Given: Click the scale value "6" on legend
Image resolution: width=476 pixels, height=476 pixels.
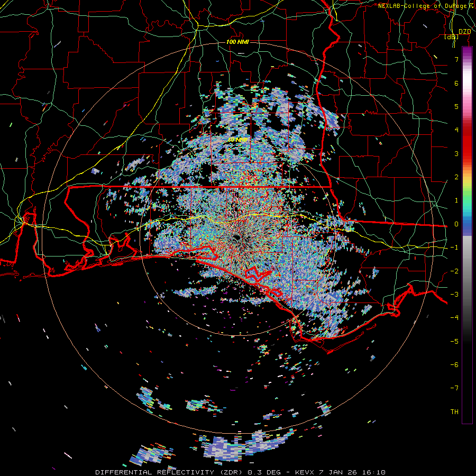Looking at the screenshot, I should (456, 83).
